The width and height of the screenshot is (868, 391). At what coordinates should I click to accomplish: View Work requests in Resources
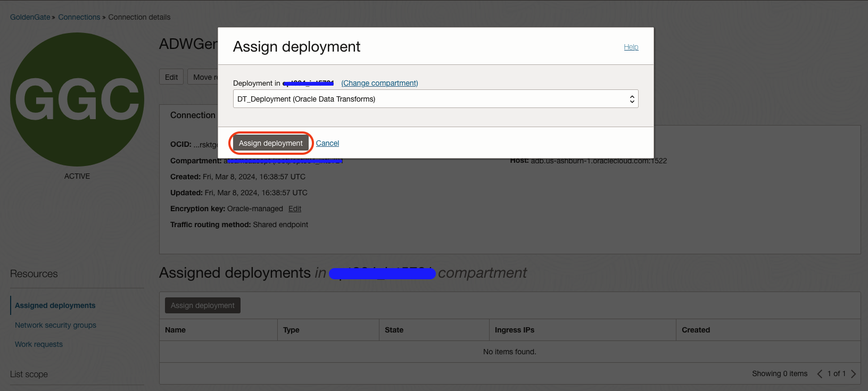[39, 344]
